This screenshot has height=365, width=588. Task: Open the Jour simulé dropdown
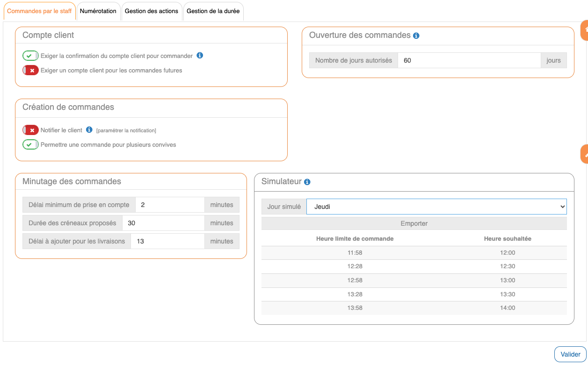(436, 207)
